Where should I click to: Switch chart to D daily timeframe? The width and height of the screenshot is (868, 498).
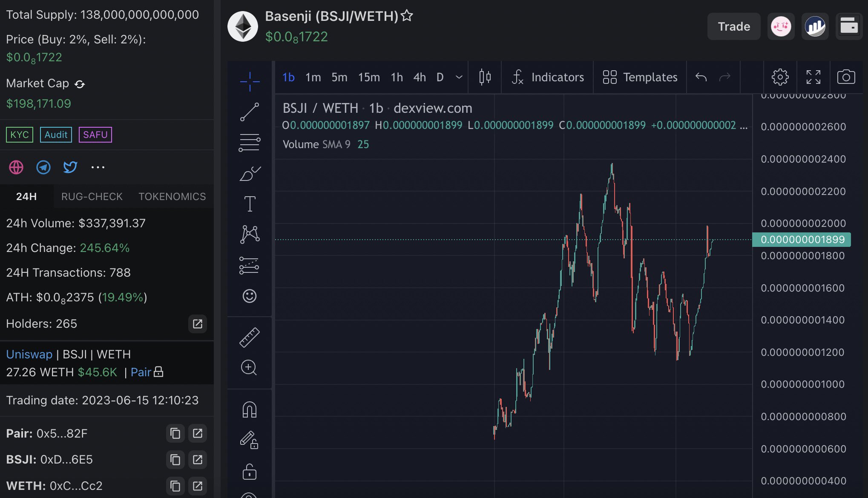[440, 77]
